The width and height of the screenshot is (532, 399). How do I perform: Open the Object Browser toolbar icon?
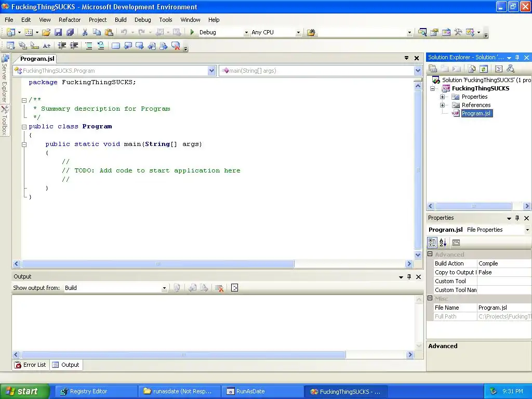point(446,32)
